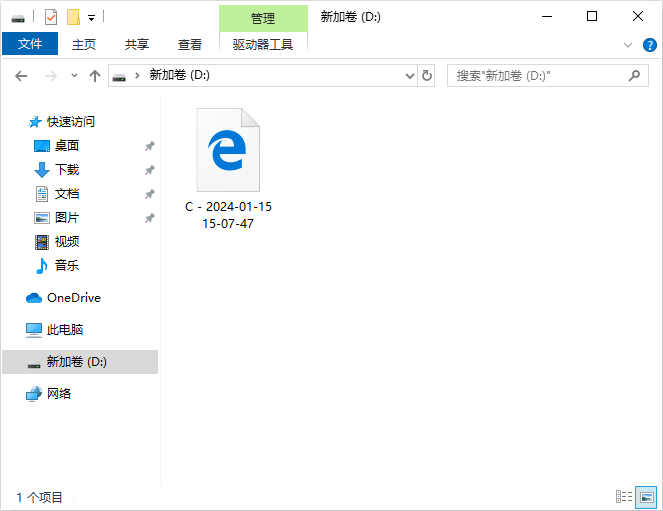Open Help with the blue question icon
663x511 pixels.
[649, 45]
